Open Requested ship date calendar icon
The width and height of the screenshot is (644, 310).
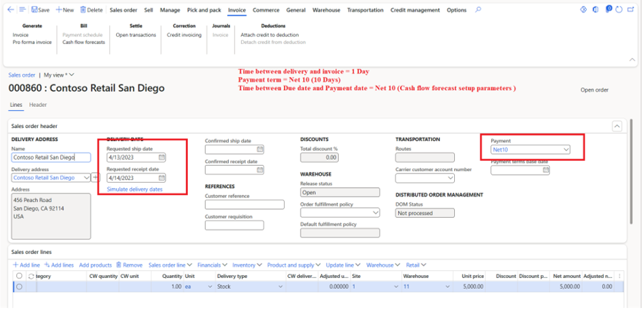[161, 158]
